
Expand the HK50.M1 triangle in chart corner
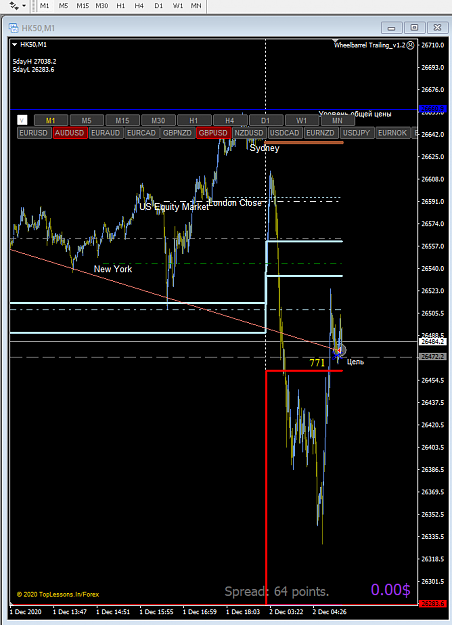point(15,45)
